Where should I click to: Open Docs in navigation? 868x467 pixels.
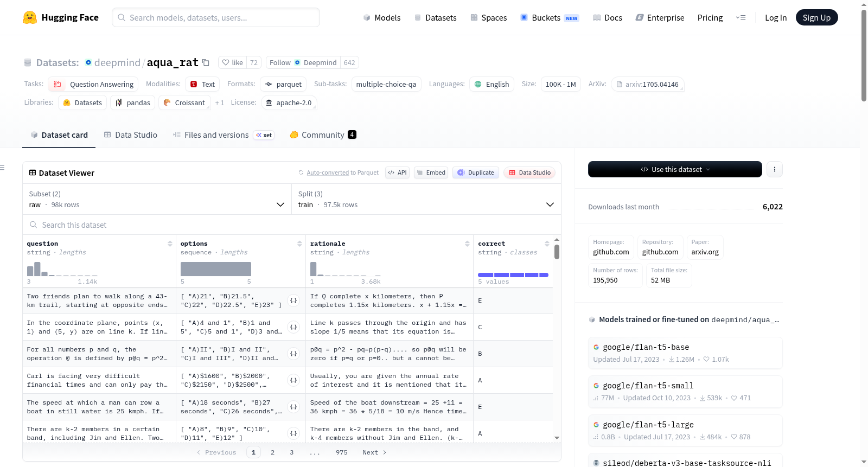pos(608,18)
